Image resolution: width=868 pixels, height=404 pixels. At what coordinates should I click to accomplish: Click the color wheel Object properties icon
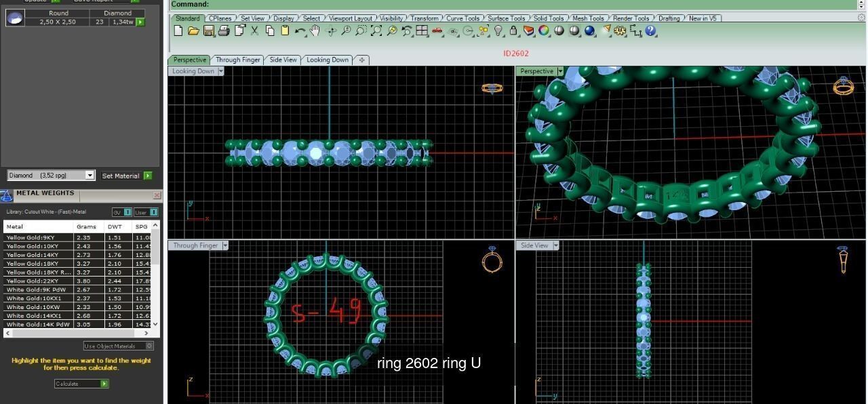point(542,31)
